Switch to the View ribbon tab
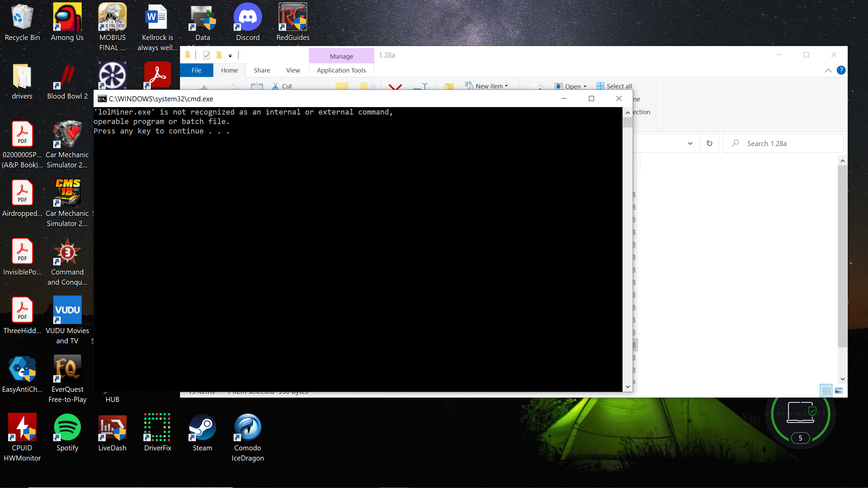This screenshot has height=488, width=868. click(x=293, y=70)
